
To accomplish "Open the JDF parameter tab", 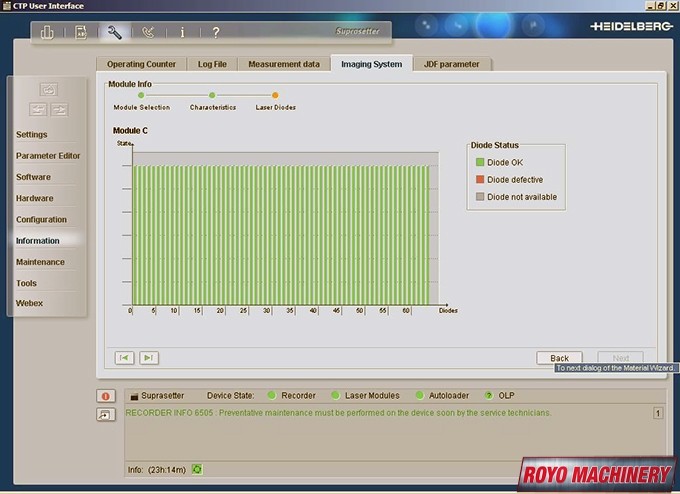I will tap(451, 64).
